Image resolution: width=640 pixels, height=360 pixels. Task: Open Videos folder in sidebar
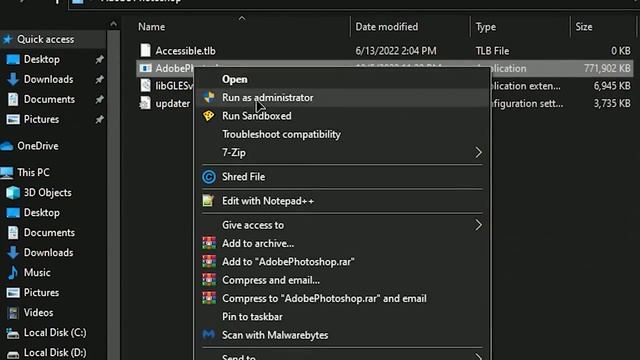pyautogui.click(x=38, y=312)
